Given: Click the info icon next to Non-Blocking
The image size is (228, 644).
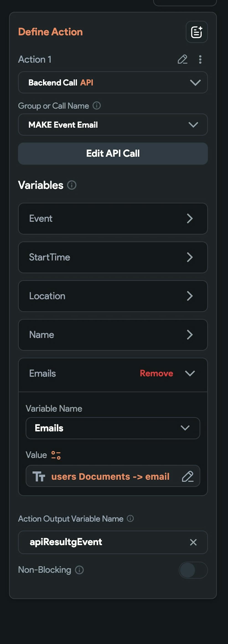Looking at the screenshot, I should [79, 570].
